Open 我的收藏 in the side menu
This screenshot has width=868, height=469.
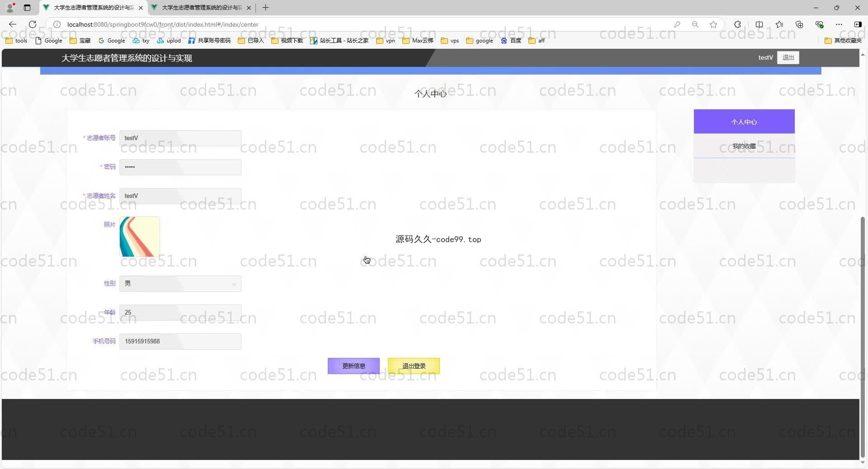coord(744,146)
